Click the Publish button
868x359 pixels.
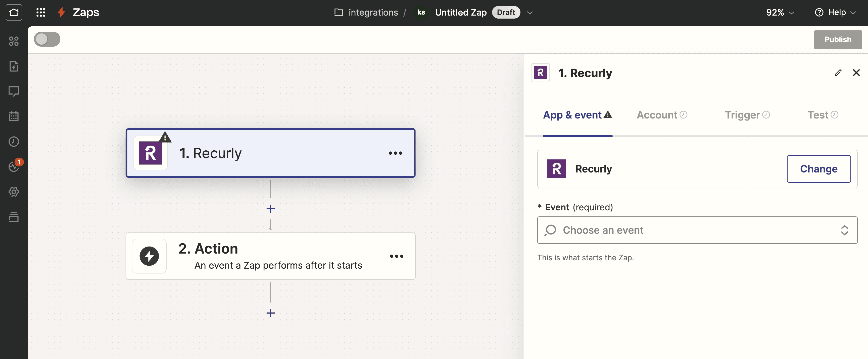click(x=838, y=40)
